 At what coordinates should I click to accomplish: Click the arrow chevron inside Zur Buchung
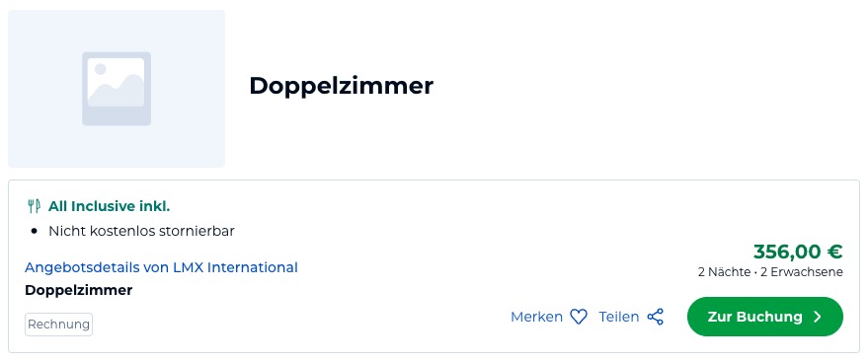tap(817, 317)
